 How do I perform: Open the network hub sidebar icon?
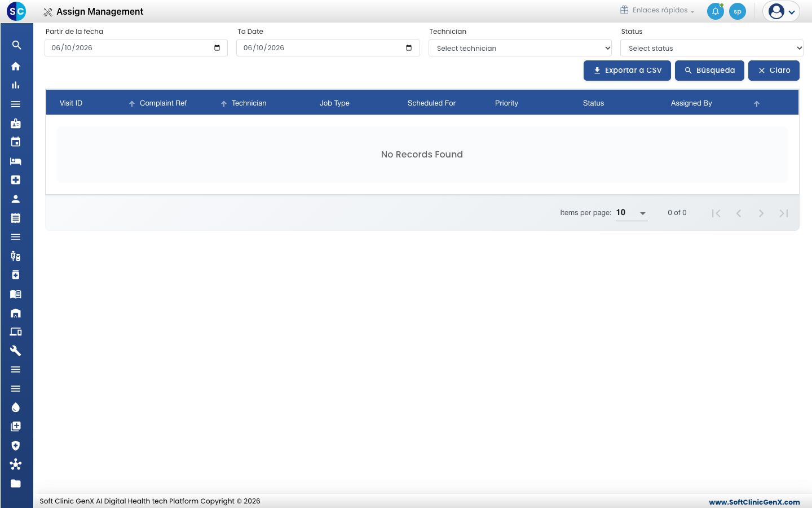(16, 465)
